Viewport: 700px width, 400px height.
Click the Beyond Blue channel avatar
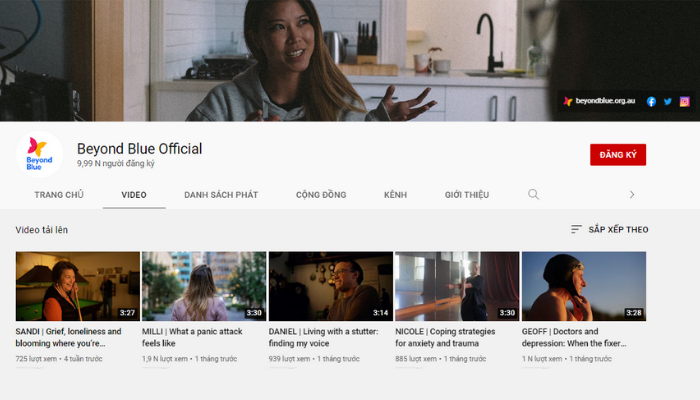click(39, 154)
